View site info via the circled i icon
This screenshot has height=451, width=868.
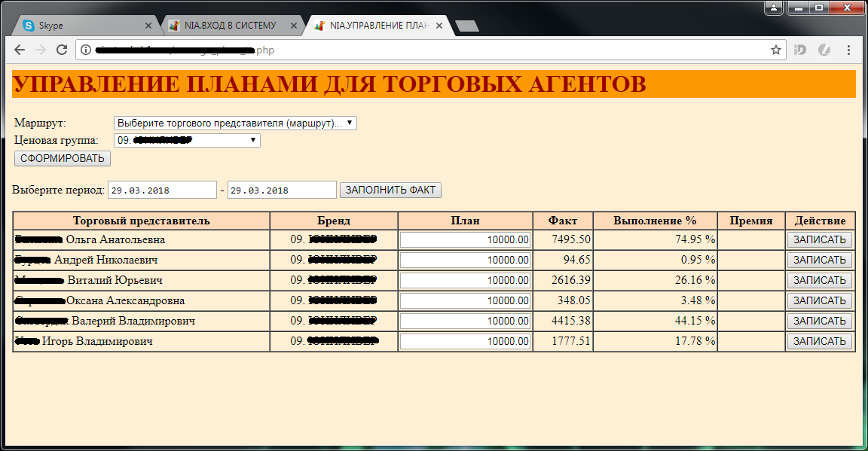coord(86,50)
